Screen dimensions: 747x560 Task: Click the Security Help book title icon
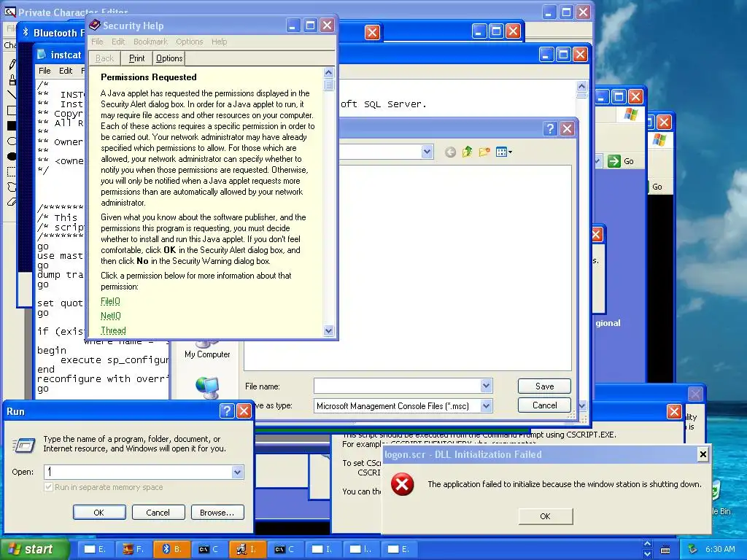pyautogui.click(x=94, y=26)
